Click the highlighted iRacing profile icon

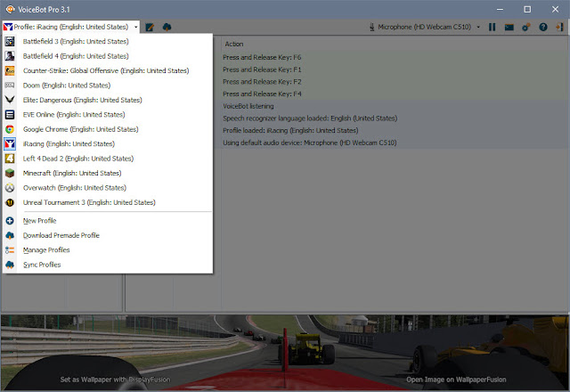point(10,143)
